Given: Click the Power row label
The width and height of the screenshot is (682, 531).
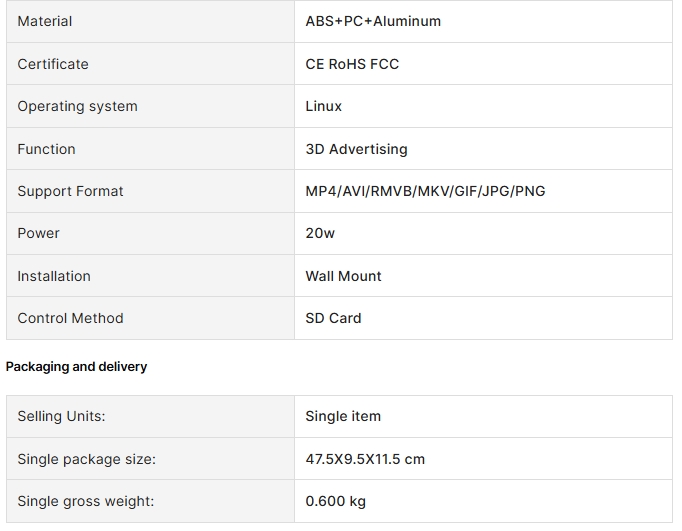Looking at the screenshot, I should coord(38,233).
